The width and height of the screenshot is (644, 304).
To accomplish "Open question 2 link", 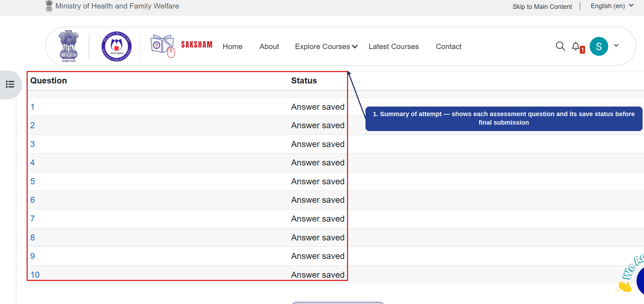I will click(32, 125).
